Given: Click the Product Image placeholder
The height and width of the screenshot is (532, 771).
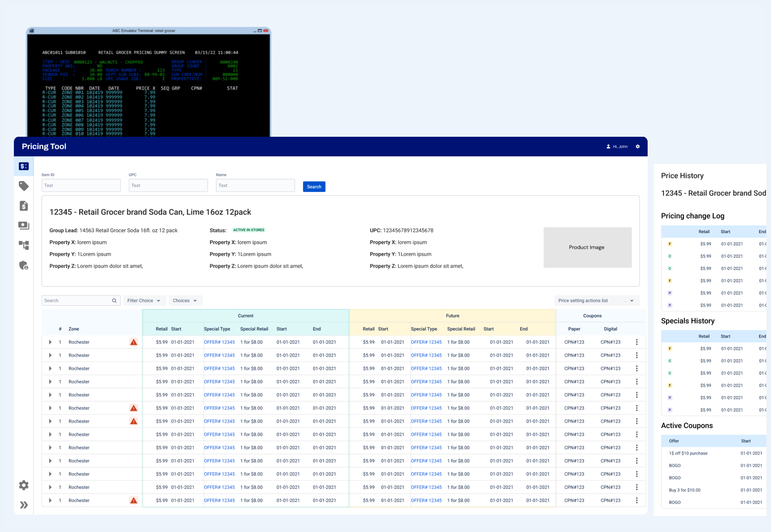Looking at the screenshot, I should pos(588,247).
